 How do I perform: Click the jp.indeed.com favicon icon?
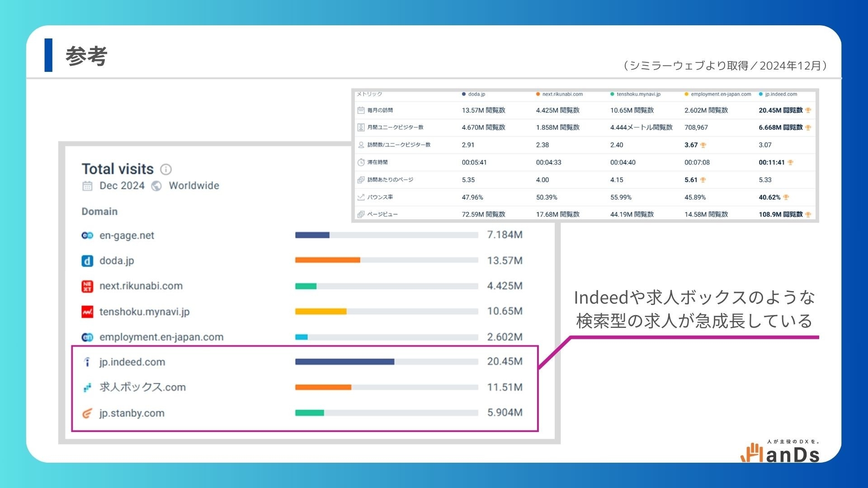coord(87,362)
